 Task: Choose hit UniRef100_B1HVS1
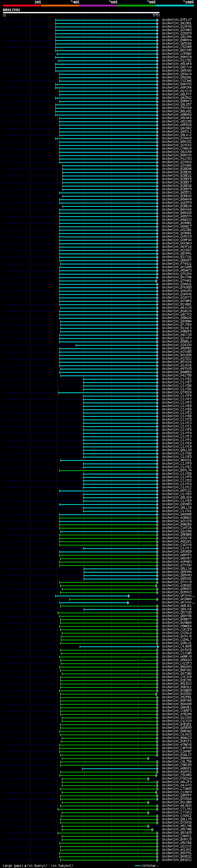click(x=177, y=772)
